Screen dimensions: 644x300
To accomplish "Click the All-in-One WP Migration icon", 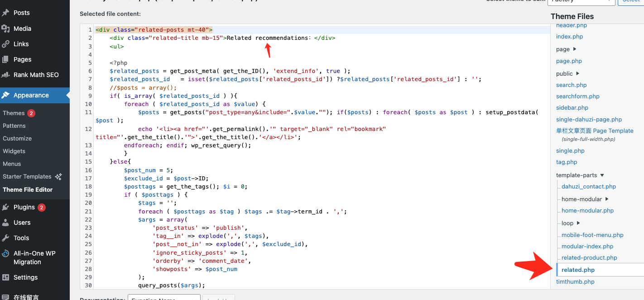I will 6,254.
